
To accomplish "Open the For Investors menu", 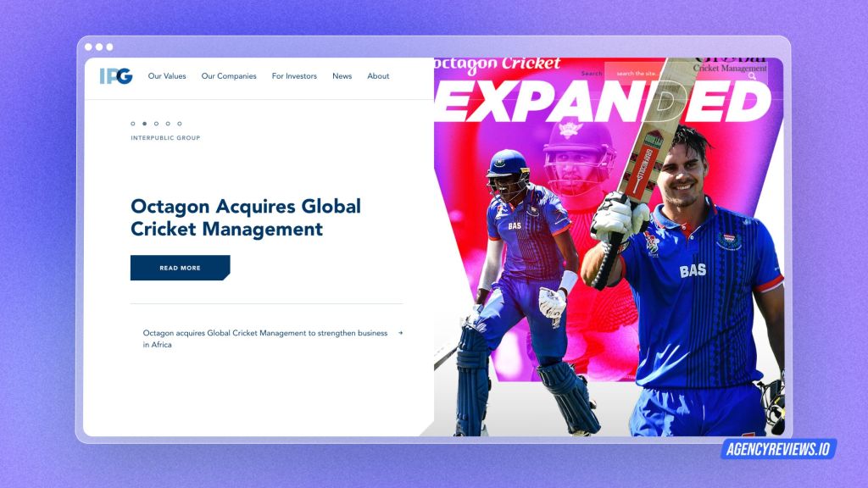I will pyautogui.click(x=294, y=76).
